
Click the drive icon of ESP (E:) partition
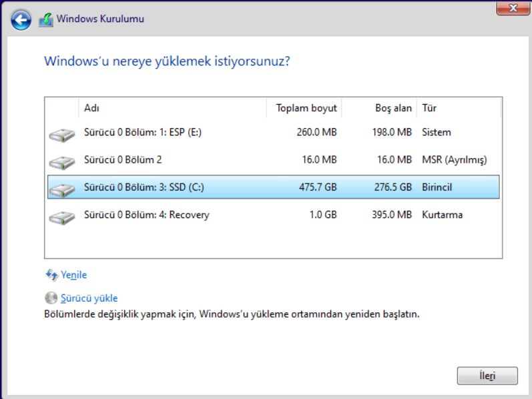[62, 135]
